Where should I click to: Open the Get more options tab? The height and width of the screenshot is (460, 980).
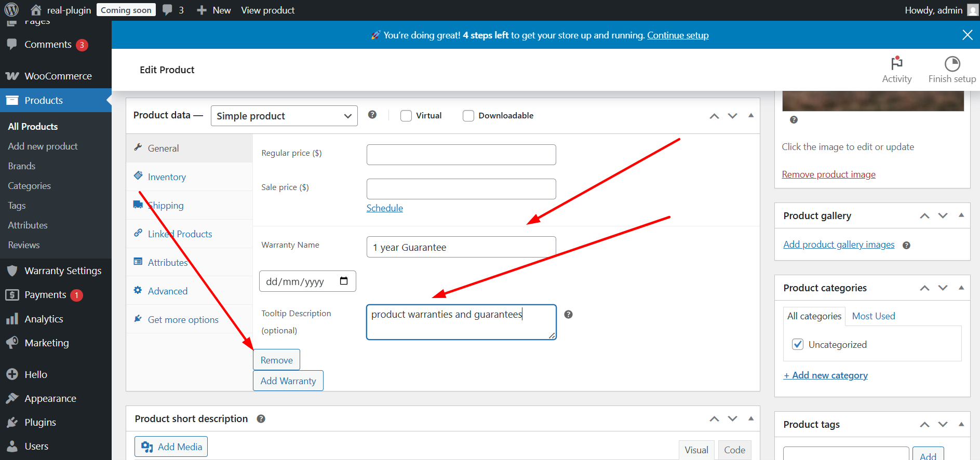[190, 319]
